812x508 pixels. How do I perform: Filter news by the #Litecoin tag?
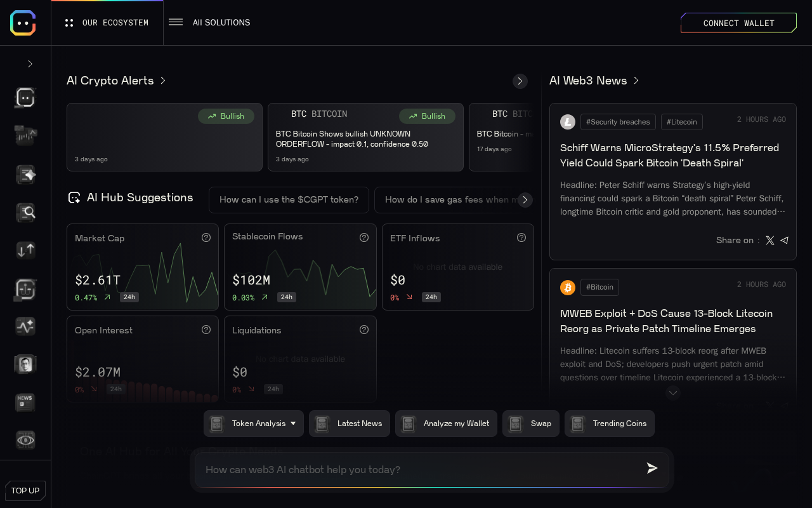point(682,122)
